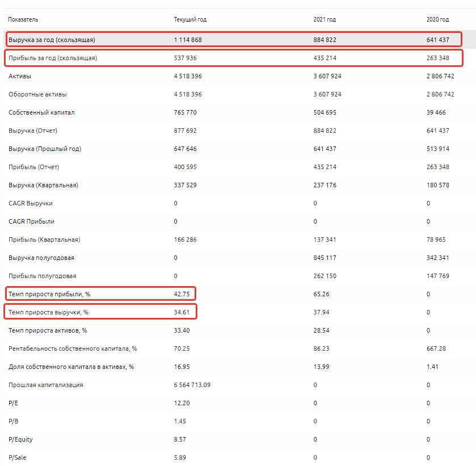Select the 'Выручка за год (скользящая)' row label

[52, 40]
